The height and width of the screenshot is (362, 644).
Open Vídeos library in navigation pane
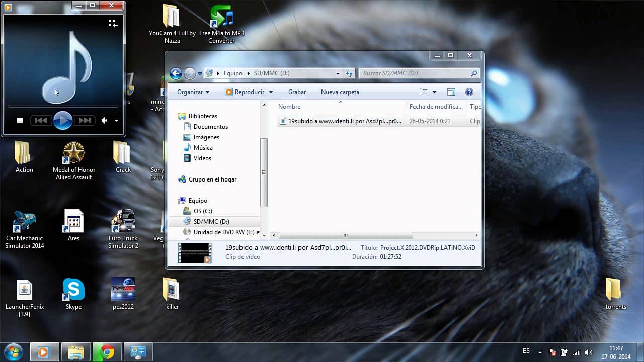pyautogui.click(x=202, y=158)
